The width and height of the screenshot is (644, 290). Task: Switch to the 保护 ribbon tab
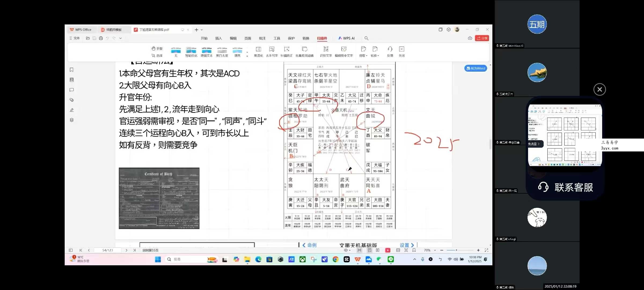pyautogui.click(x=291, y=38)
